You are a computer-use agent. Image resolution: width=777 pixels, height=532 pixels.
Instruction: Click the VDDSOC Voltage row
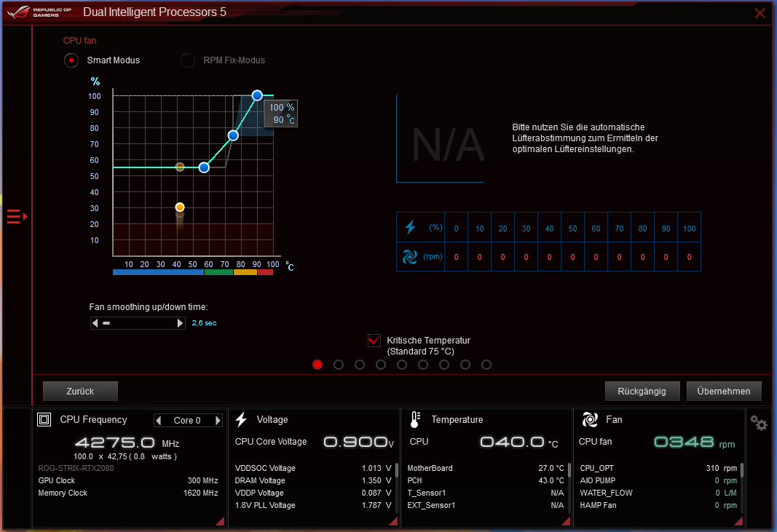point(313,468)
